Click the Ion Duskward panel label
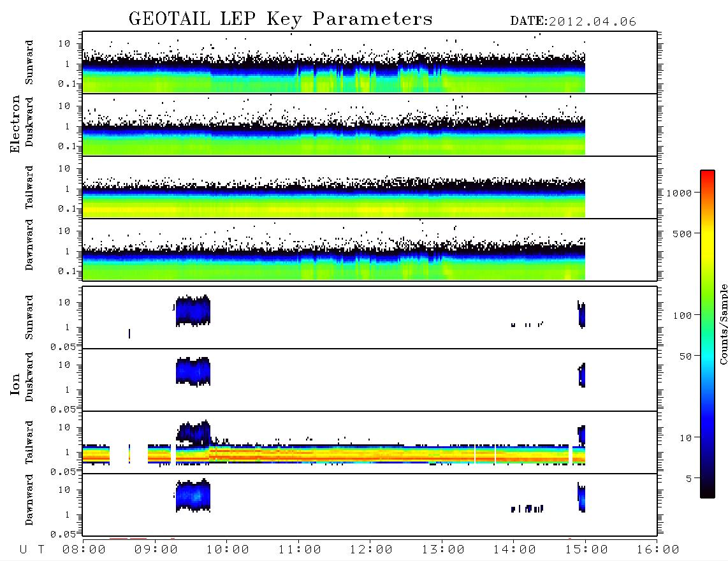The width and height of the screenshot is (728, 561). tap(29, 377)
